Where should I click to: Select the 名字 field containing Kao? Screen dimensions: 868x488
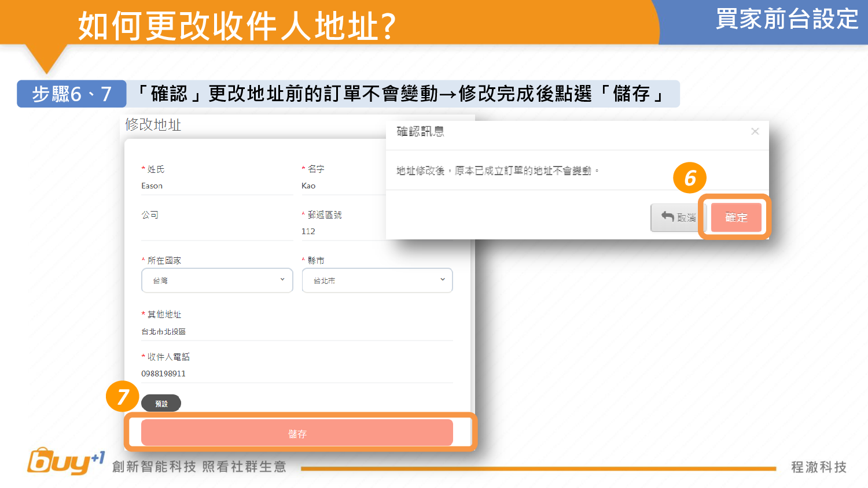[x=341, y=186]
